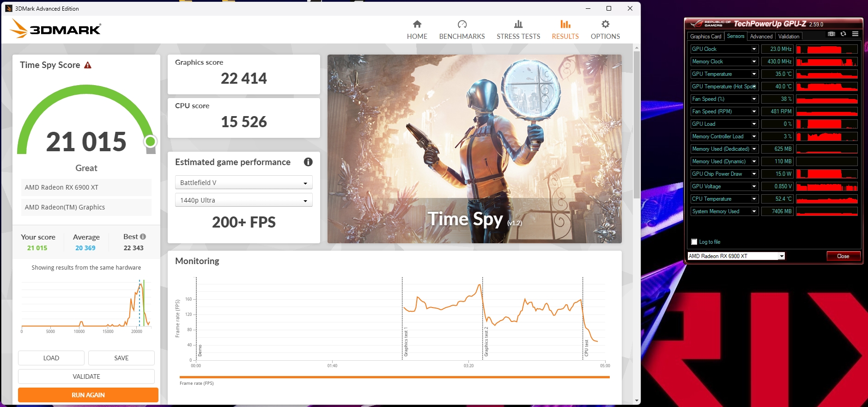Viewport: 868px width, 407px height.
Task: Open the Home icon in 3DMark navigation
Action: click(417, 24)
